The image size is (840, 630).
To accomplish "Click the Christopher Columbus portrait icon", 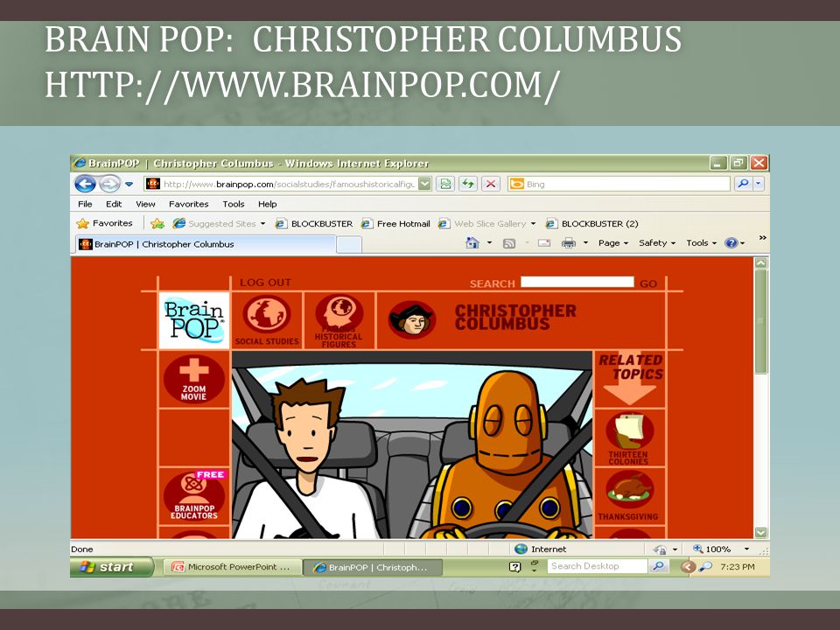I will point(411,320).
